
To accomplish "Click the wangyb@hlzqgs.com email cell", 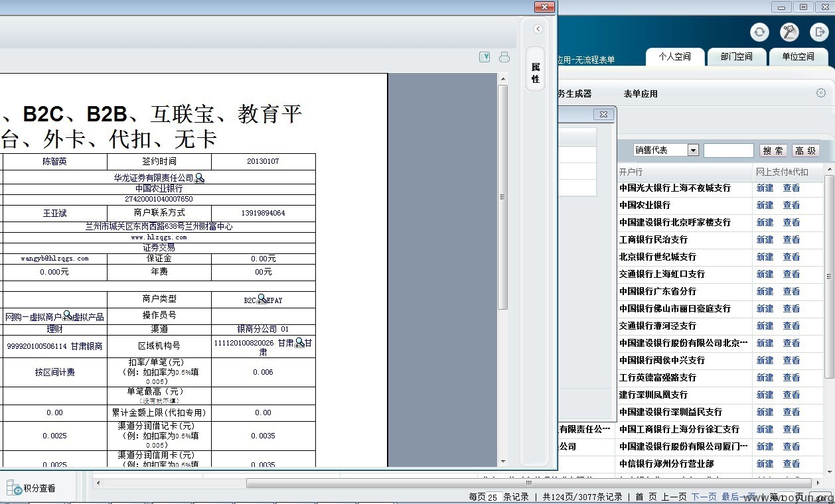I will tap(54, 259).
